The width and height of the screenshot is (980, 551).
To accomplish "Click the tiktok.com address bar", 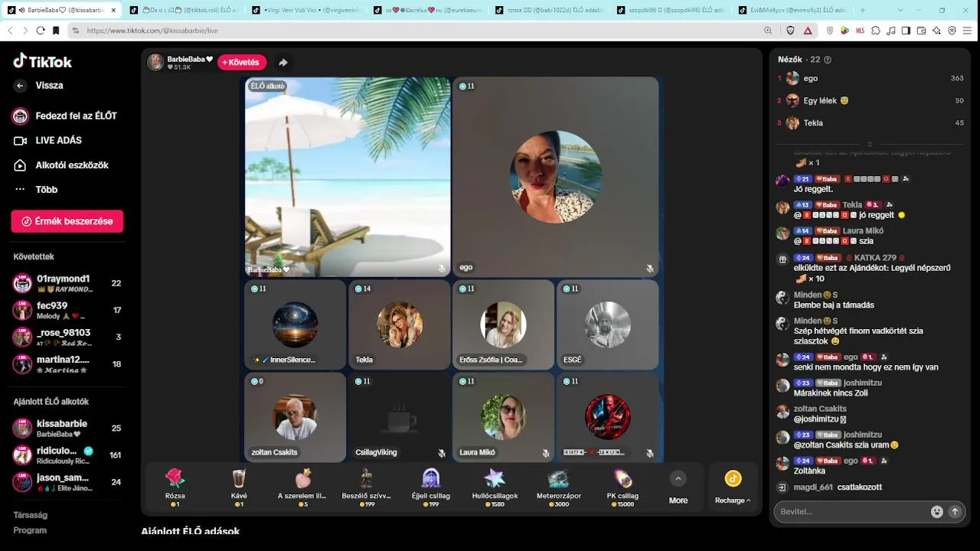I will [x=413, y=31].
